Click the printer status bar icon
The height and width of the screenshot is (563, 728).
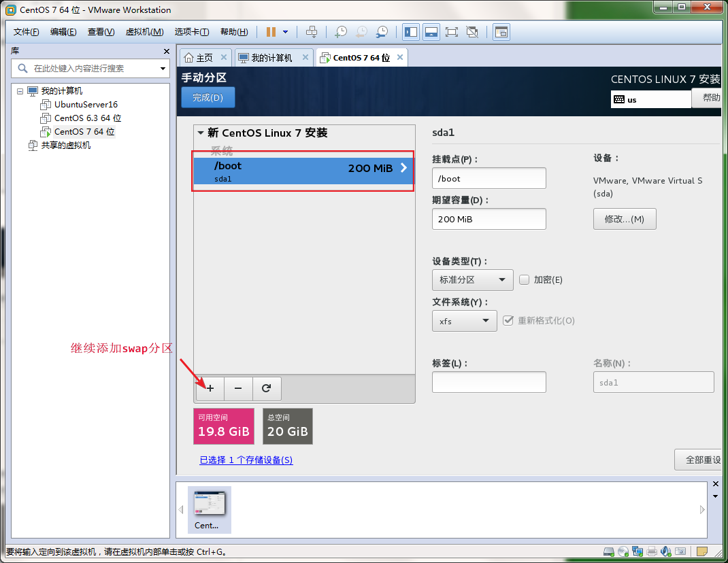pos(652,551)
